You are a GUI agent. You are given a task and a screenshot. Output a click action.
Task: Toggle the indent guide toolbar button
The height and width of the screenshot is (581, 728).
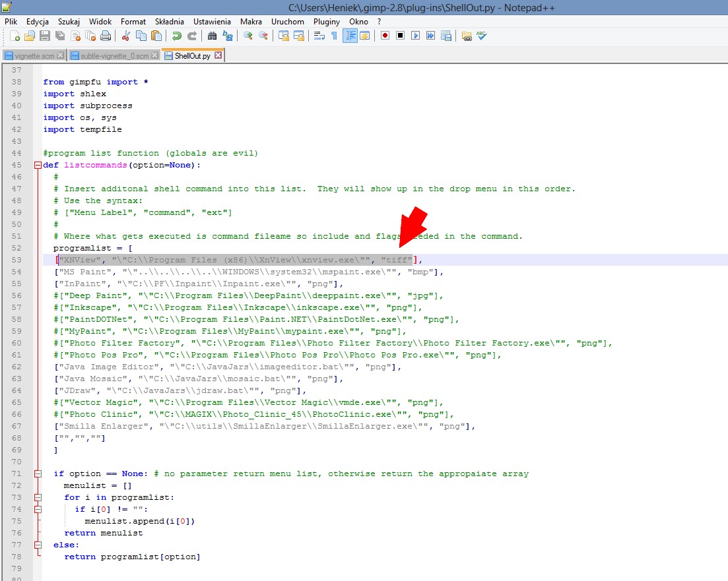pyautogui.click(x=349, y=36)
